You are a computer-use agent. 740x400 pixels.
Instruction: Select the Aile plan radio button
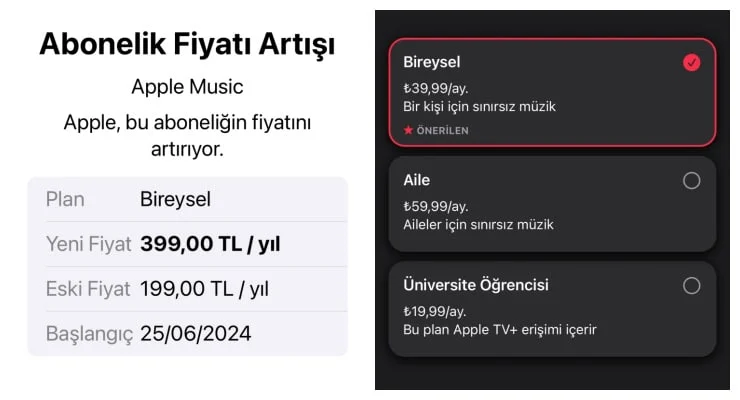coord(691,181)
